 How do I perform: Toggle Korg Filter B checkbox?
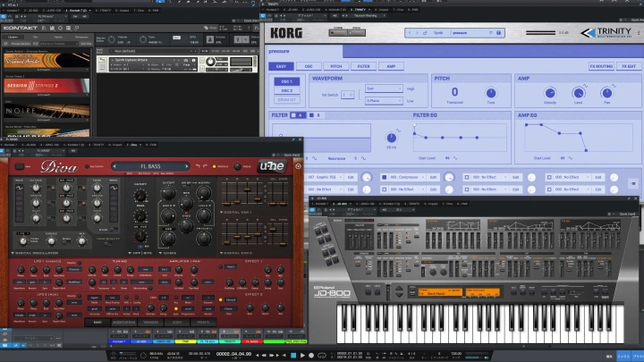click(311, 115)
